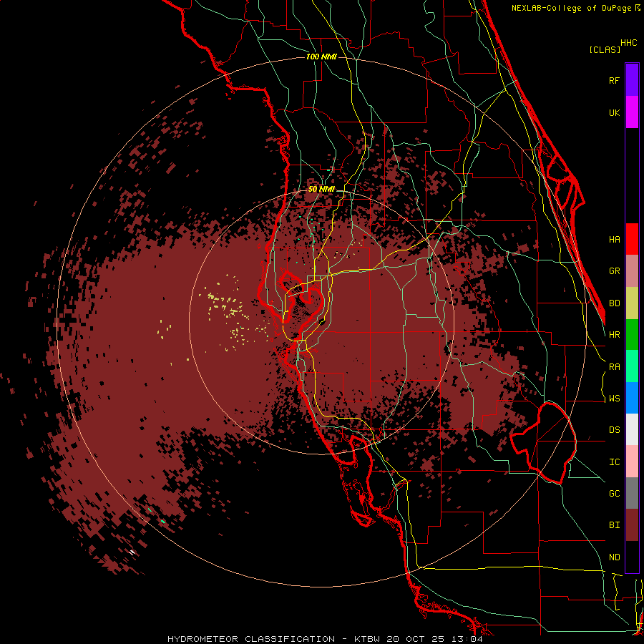The image size is (644, 644).
Task: Click the 50 NMI range ring label
Action: click(x=321, y=190)
